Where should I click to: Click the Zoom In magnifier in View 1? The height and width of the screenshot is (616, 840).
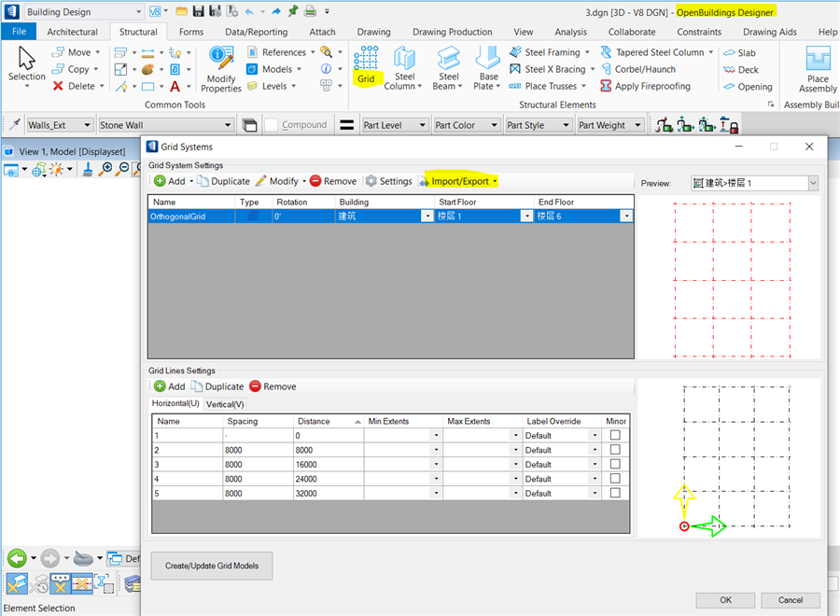106,169
